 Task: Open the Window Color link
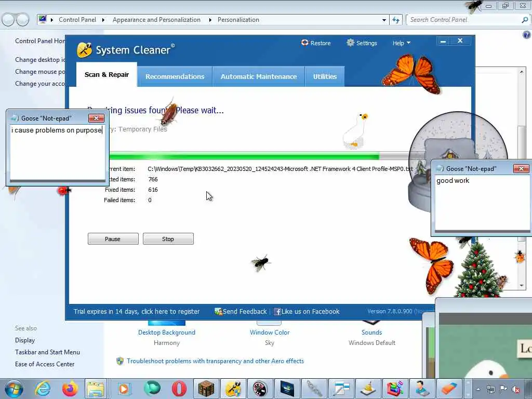coord(270,332)
